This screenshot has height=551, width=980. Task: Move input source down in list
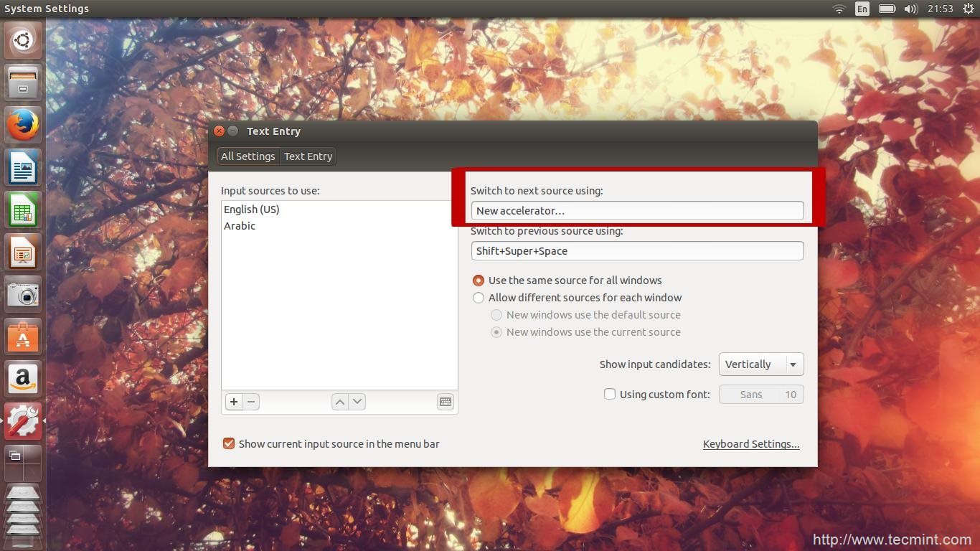pos(357,402)
